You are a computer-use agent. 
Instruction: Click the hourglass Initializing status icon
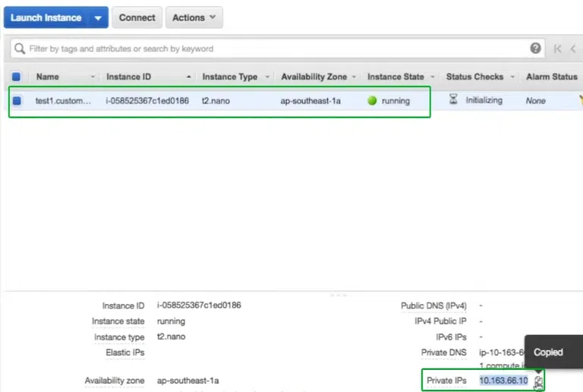click(x=453, y=99)
